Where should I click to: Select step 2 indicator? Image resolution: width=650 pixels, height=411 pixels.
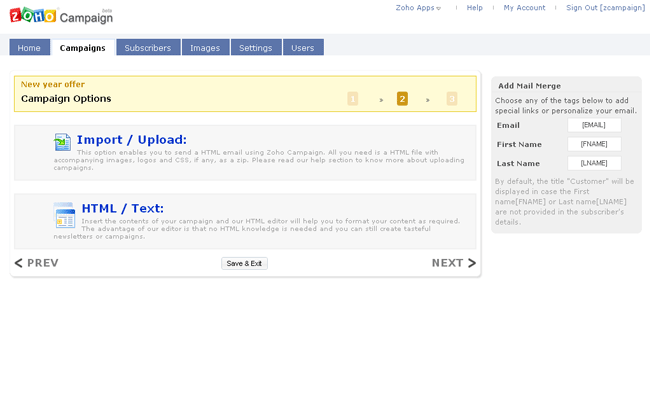(x=402, y=99)
